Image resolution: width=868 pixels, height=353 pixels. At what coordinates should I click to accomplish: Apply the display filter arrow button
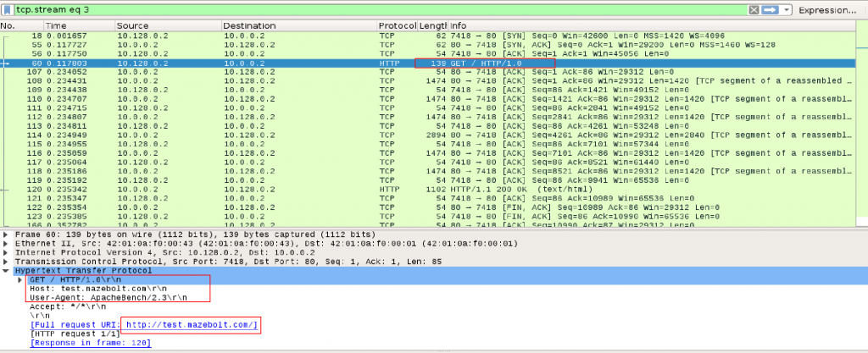point(770,10)
